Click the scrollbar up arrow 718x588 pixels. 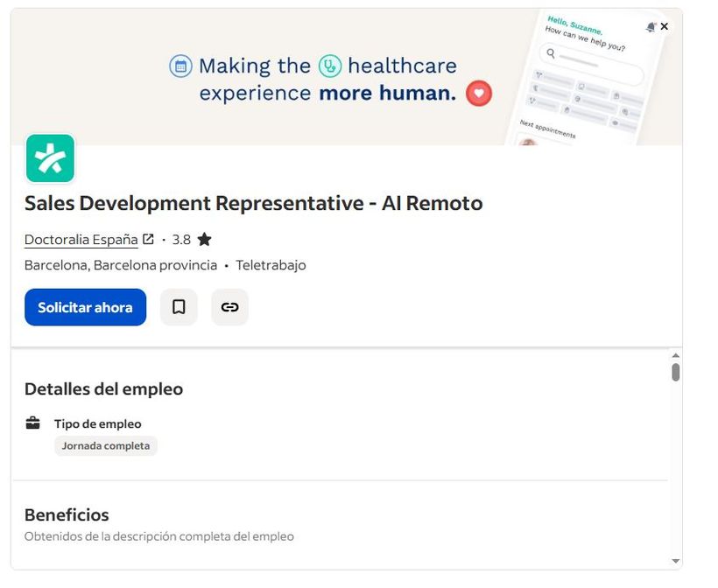click(x=675, y=355)
